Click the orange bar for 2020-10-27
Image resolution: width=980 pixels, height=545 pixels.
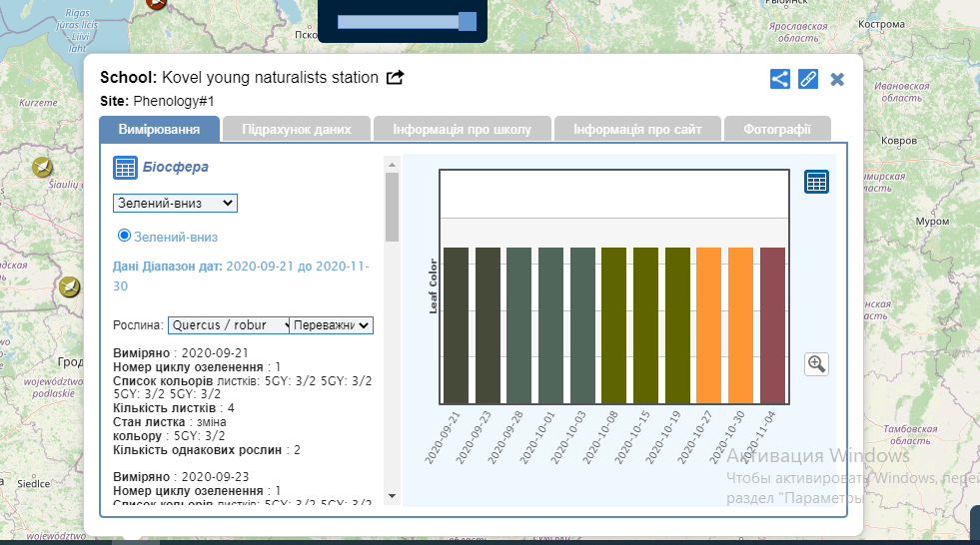tap(709, 325)
